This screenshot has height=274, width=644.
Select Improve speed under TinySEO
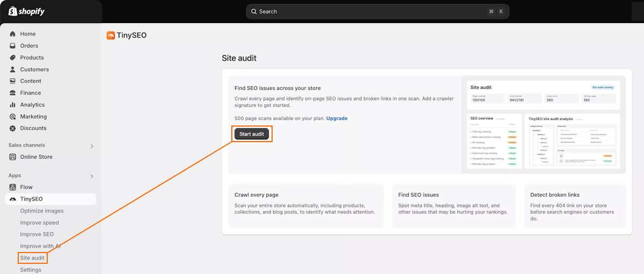[x=40, y=223]
